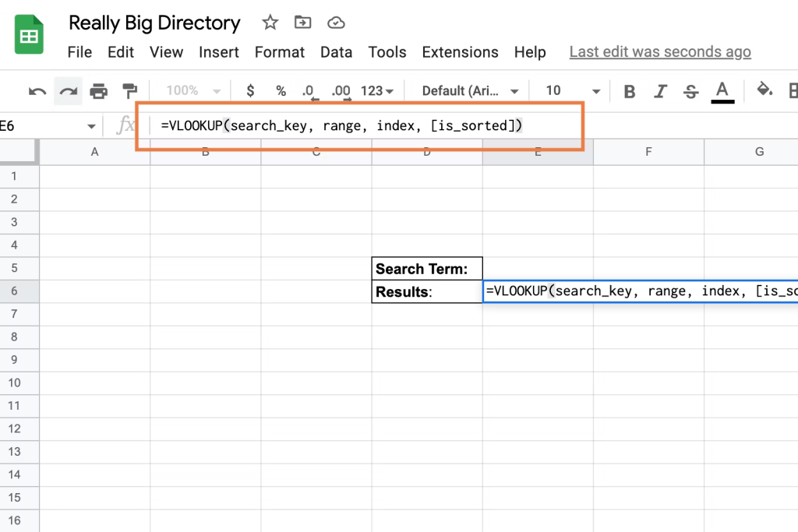Format selection as currency

pos(249,90)
